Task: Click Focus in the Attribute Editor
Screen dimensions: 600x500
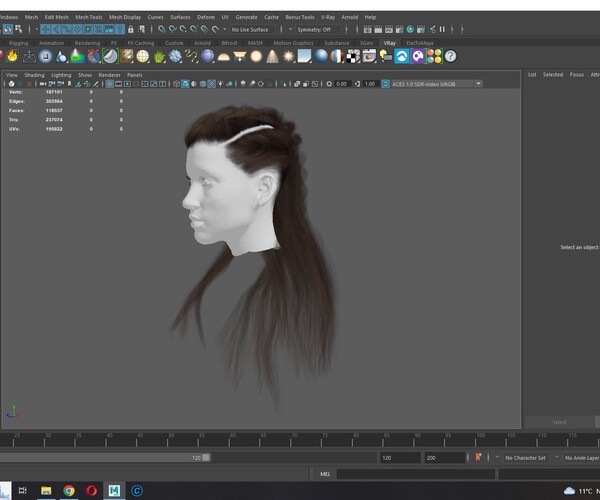Action: tap(576, 75)
